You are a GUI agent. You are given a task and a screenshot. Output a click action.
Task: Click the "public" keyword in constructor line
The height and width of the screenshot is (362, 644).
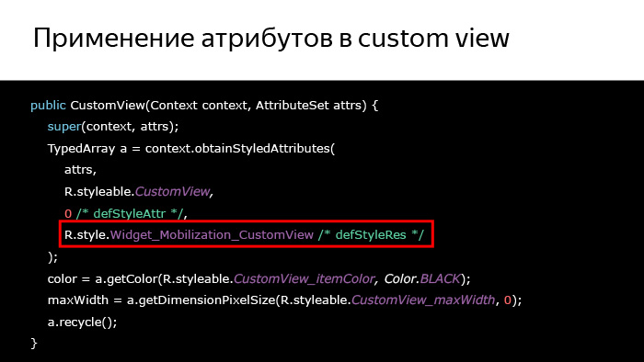pos(48,106)
